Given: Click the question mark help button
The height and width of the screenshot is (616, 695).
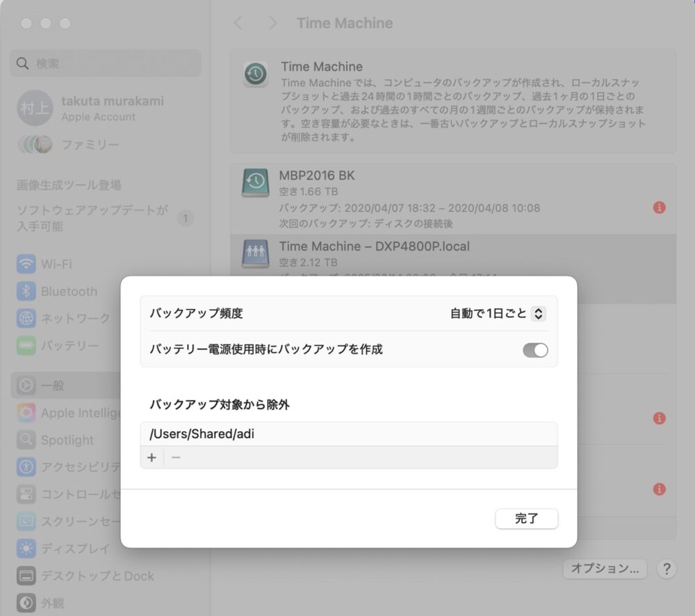Looking at the screenshot, I should pyautogui.click(x=666, y=569).
